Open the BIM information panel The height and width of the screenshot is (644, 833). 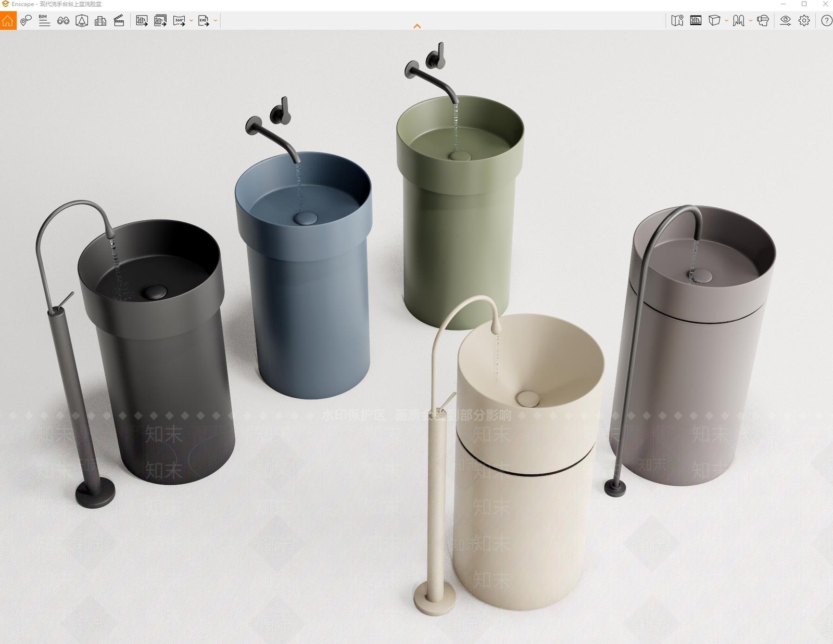pos(44,21)
